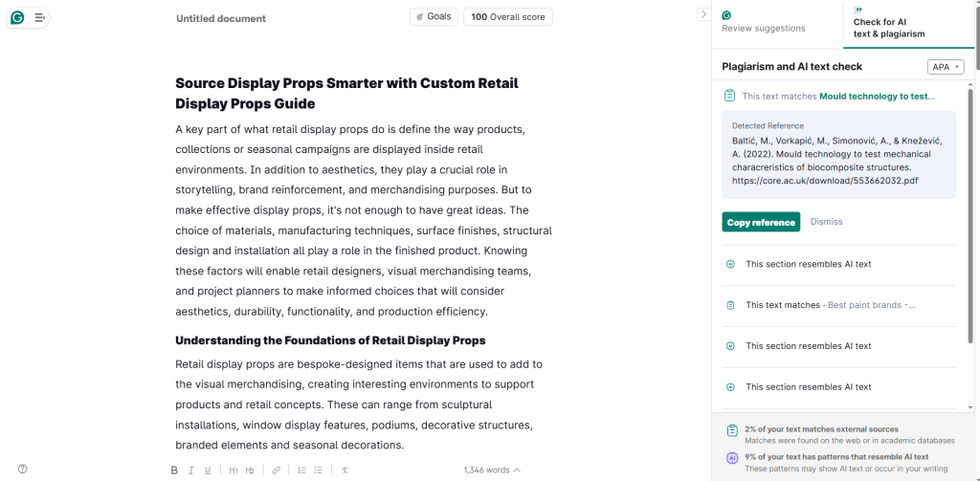Toggle bold formatting in bottom toolbar
The image size is (980, 481).
(174, 470)
